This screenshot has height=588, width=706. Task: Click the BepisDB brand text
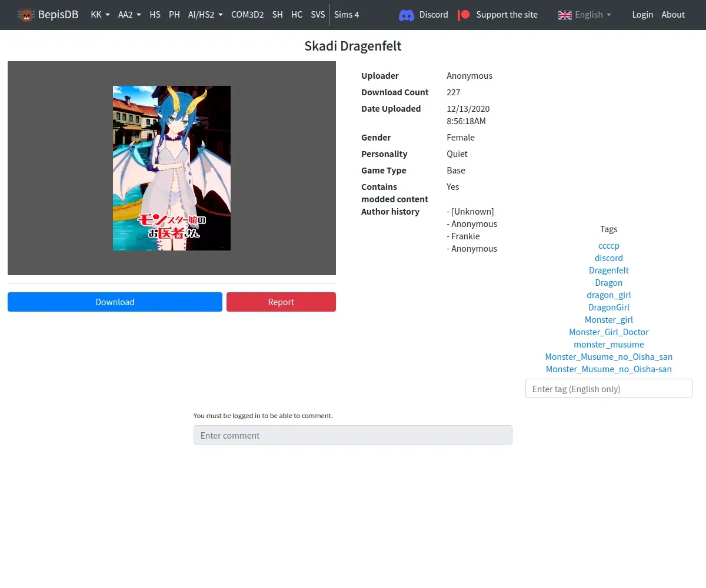point(58,15)
